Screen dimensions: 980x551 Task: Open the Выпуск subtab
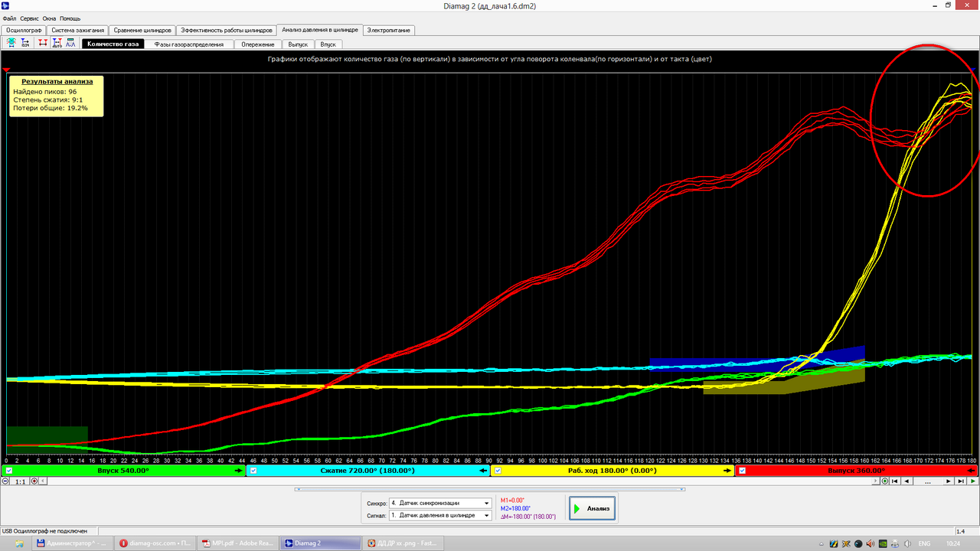[298, 44]
